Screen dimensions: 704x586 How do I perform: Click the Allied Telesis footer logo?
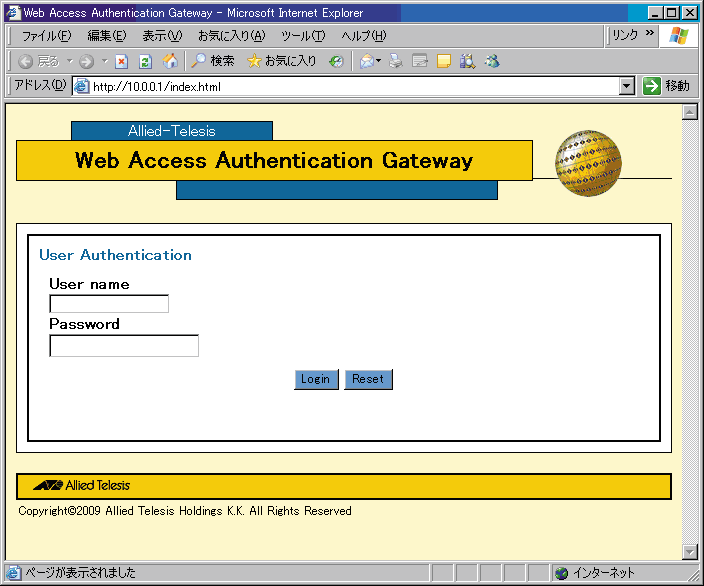pos(81,485)
